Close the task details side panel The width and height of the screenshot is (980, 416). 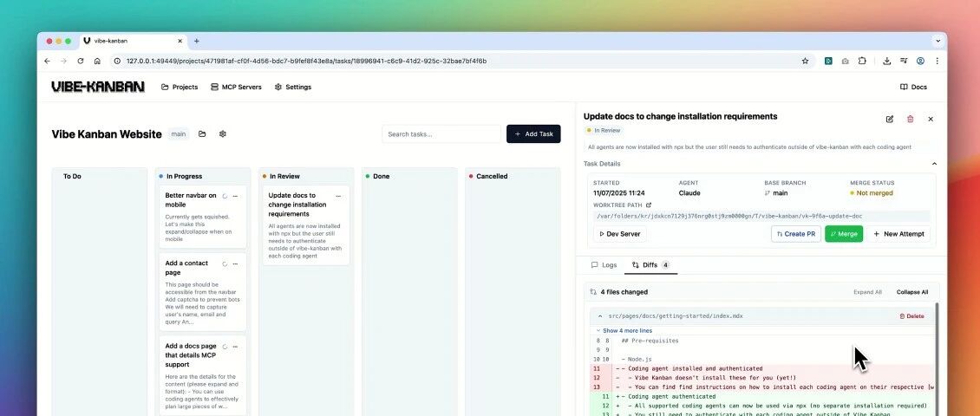pyautogui.click(x=931, y=119)
